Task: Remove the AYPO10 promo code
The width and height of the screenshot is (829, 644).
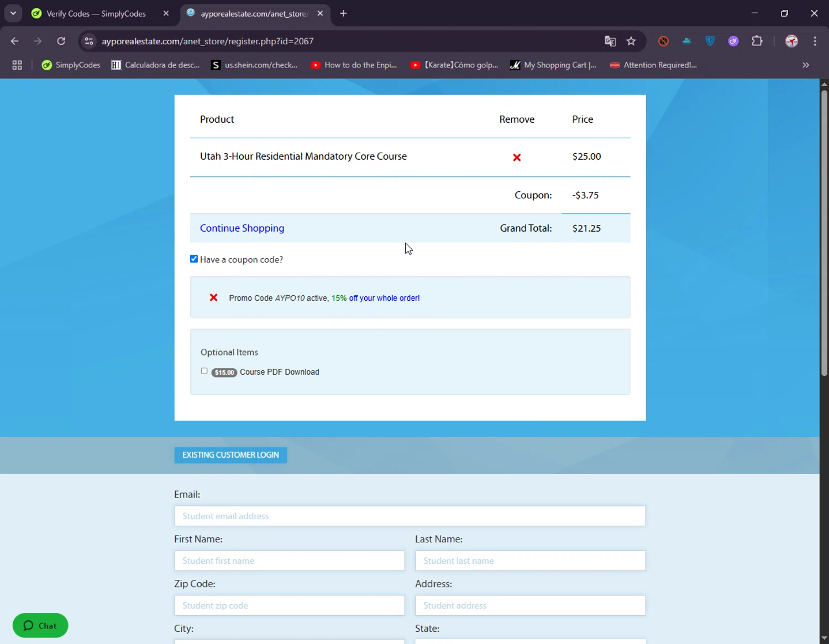Action: [x=213, y=297]
